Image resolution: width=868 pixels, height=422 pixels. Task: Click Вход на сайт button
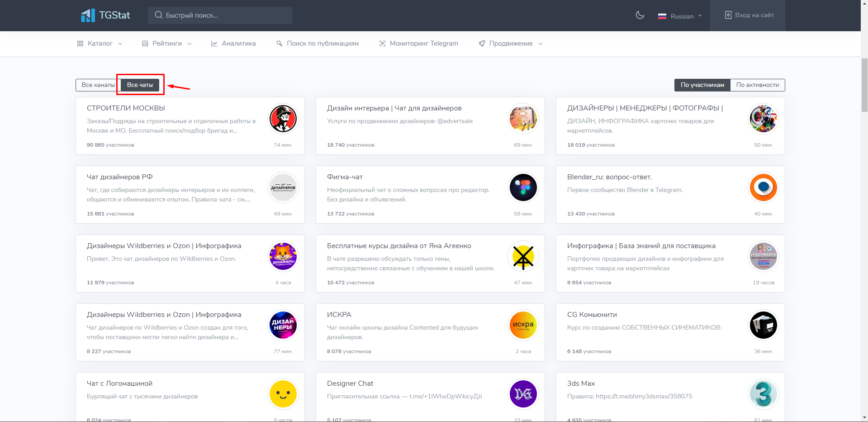[x=747, y=15]
